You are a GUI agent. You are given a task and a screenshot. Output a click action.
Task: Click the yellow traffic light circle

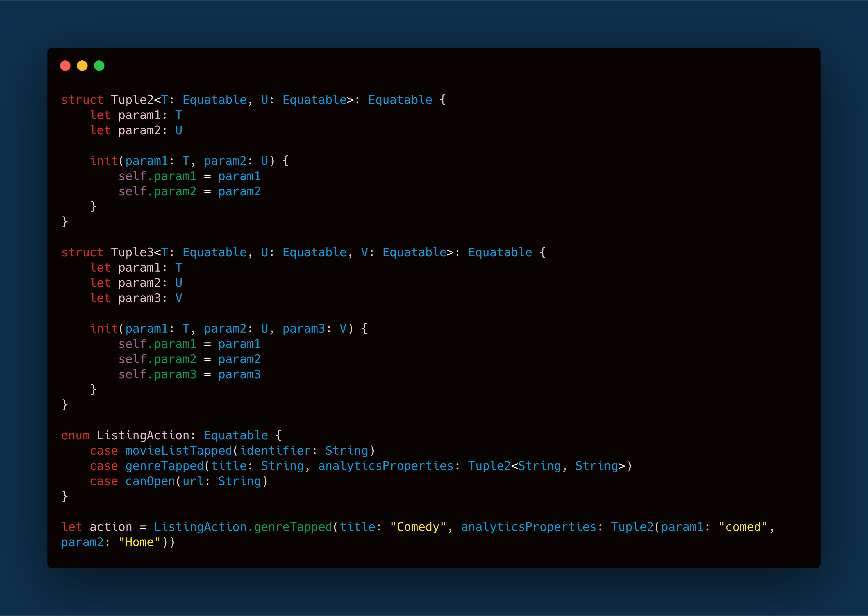(x=83, y=66)
